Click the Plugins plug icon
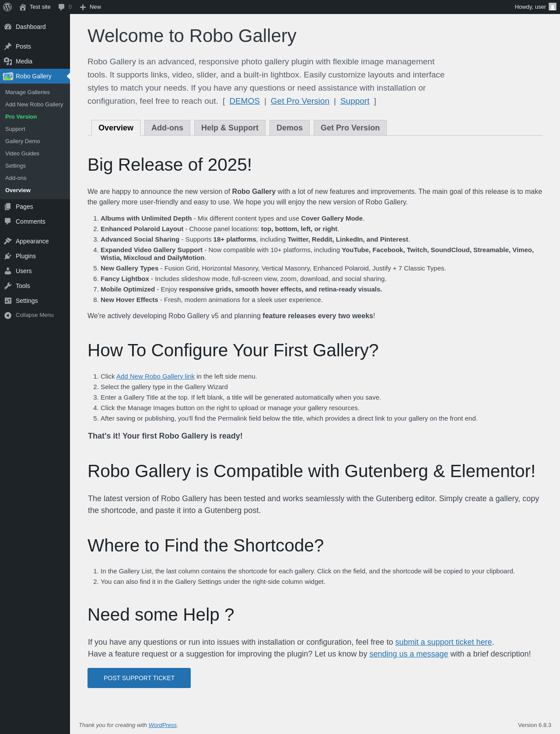 coord(8,256)
